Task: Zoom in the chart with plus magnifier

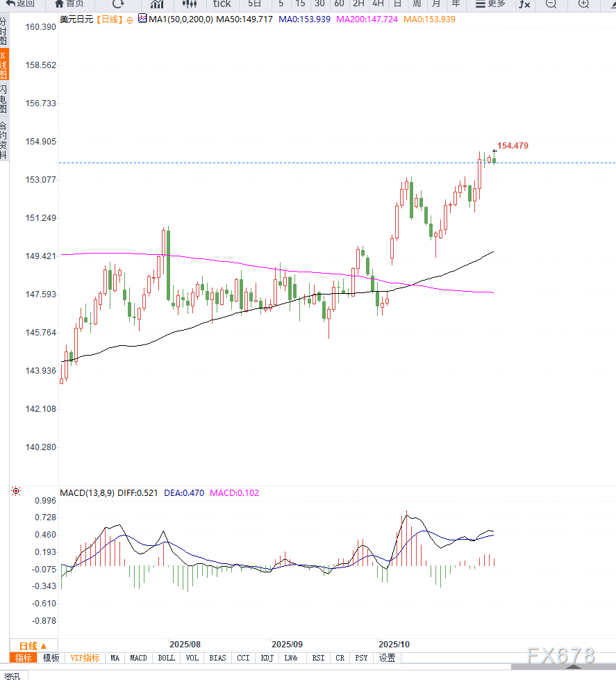Action: [584, 3]
